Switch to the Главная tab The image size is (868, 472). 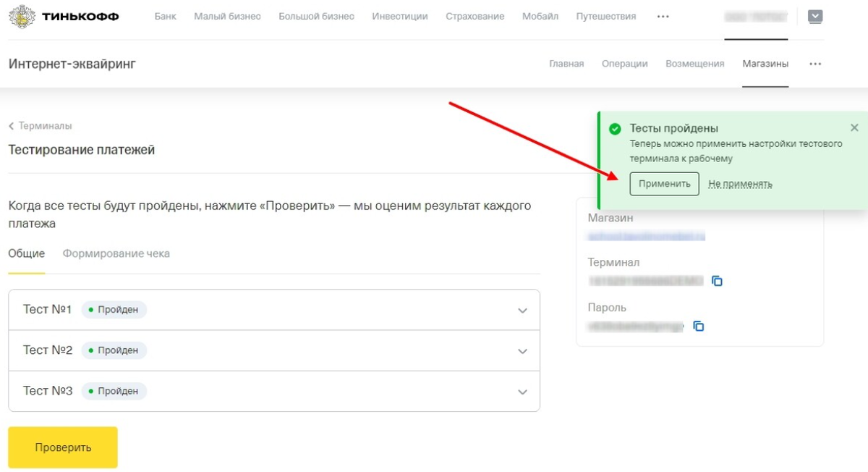pos(566,64)
